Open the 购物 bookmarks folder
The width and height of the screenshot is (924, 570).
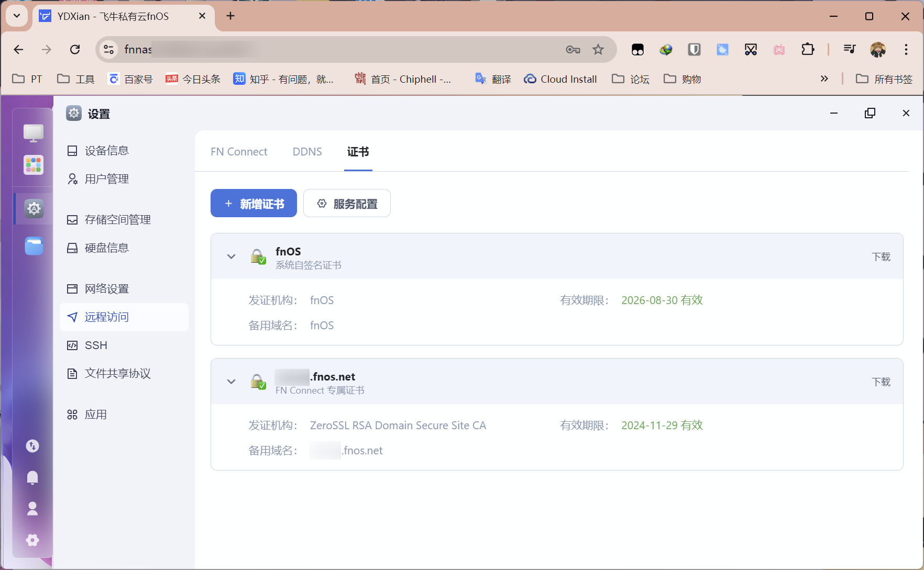pos(683,79)
